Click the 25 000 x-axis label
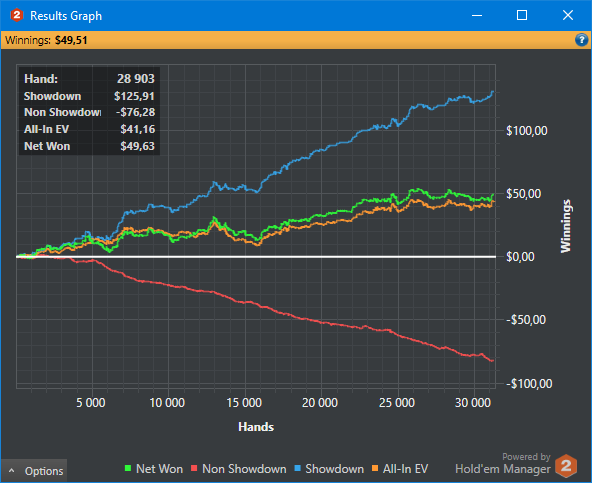Viewport: 592px width, 483px height. [397, 403]
